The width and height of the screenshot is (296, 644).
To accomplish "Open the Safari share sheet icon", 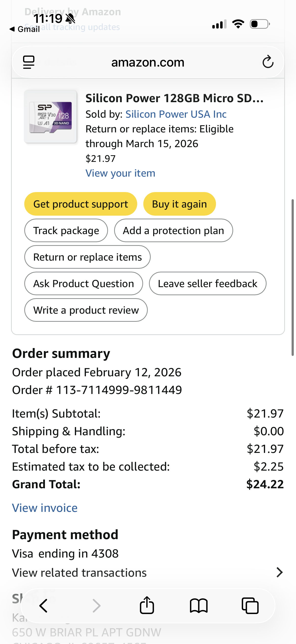I will [147, 605].
